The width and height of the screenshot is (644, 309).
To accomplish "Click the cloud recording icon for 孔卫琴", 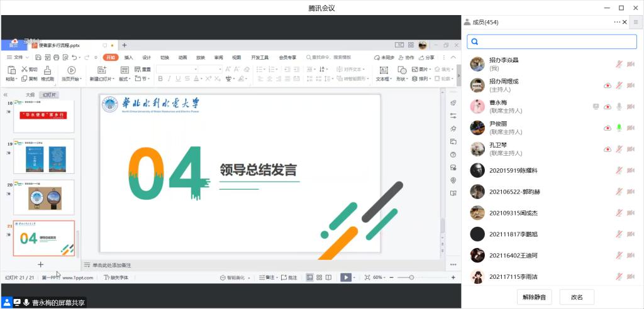I will tap(608, 149).
